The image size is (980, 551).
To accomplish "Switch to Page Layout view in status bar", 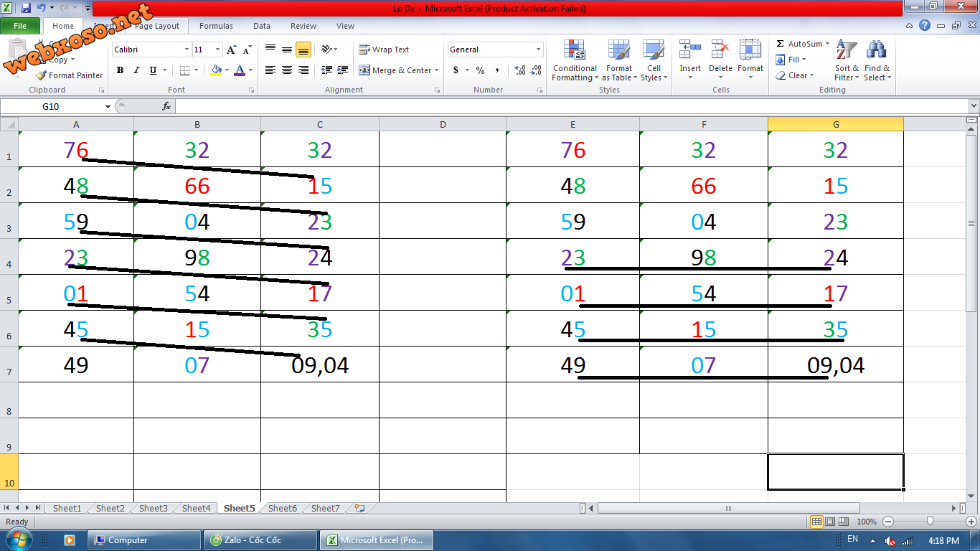I will 829,522.
